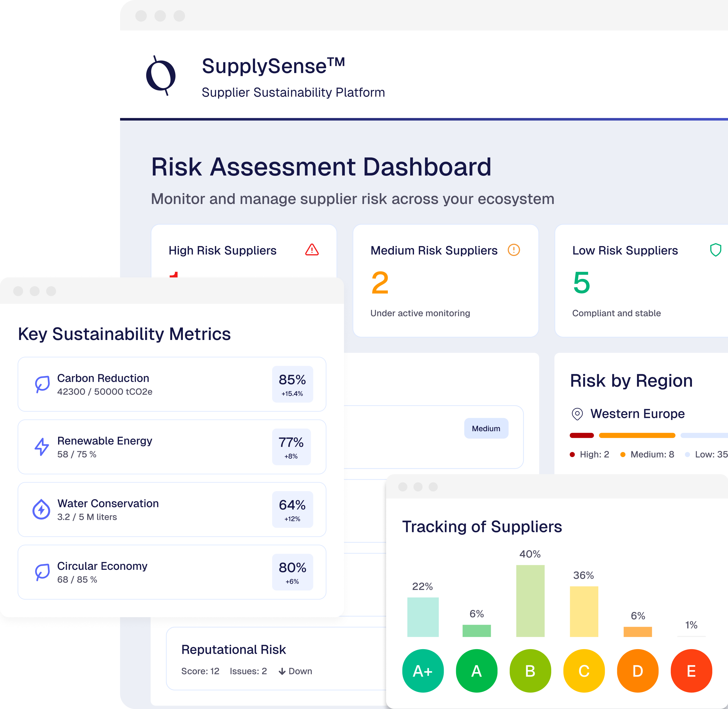Select the A+ supplier rating circle
The height and width of the screenshot is (709, 728).
click(x=423, y=671)
